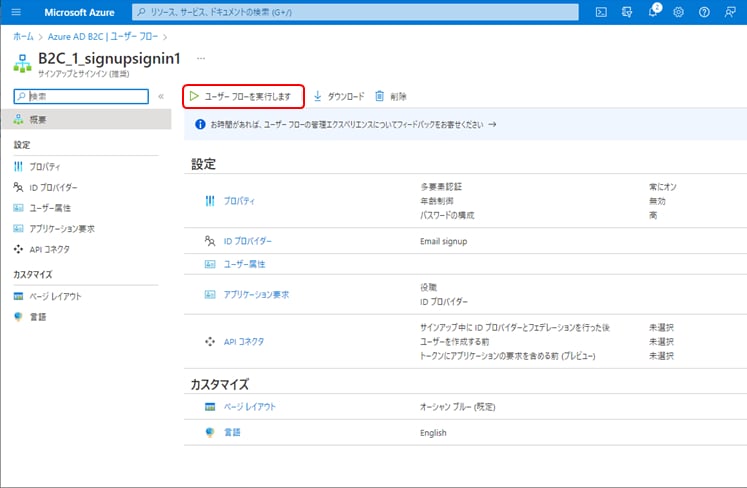Click main list 言語 globe icon
Viewport: 747px width, 488px height.
click(x=210, y=432)
